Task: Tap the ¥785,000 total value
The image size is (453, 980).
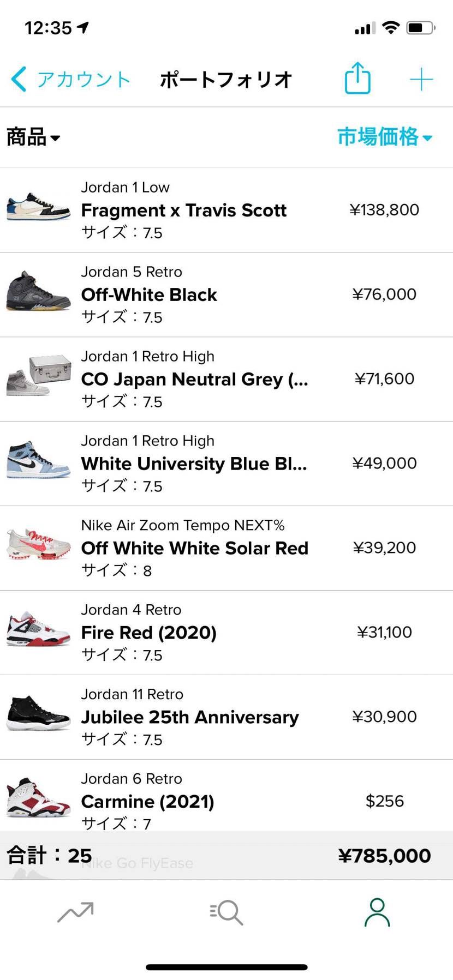Action: tap(384, 856)
